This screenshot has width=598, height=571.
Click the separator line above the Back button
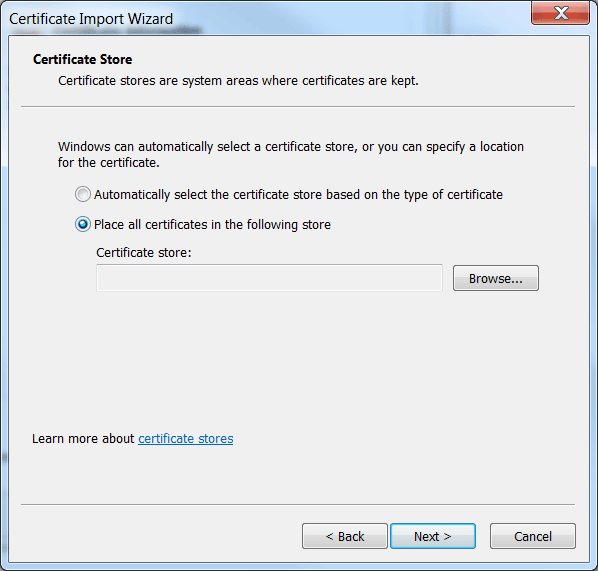[298, 505]
